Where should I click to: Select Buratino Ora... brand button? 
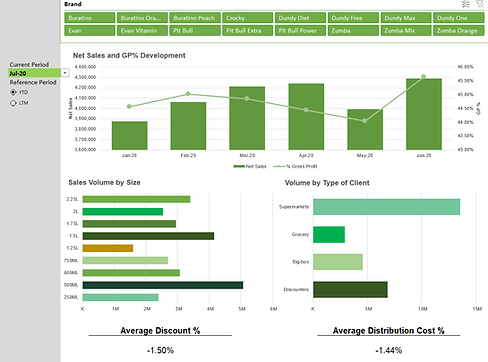click(x=142, y=18)
